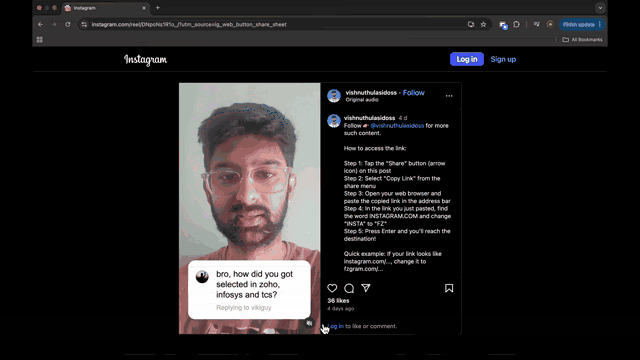This screenshot has width=640, height=360.
Task: Unmute the reel audio speaker icon
Action: point(309,323)
